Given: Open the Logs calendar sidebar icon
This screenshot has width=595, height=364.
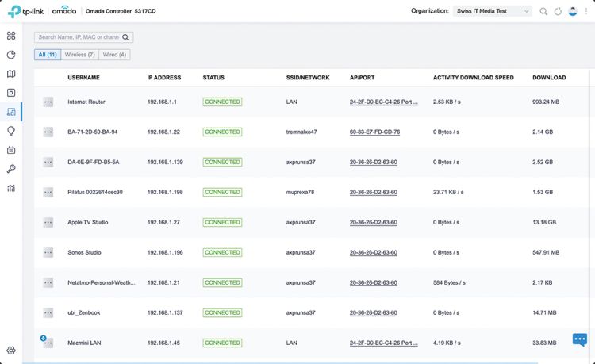Looking at the screenshot, I should tap(11, 150).
